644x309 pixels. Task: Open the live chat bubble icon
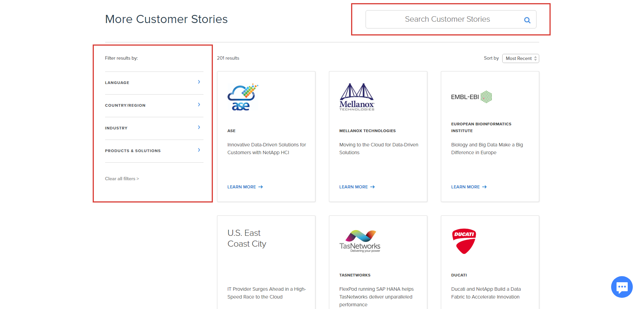(622, 287)
